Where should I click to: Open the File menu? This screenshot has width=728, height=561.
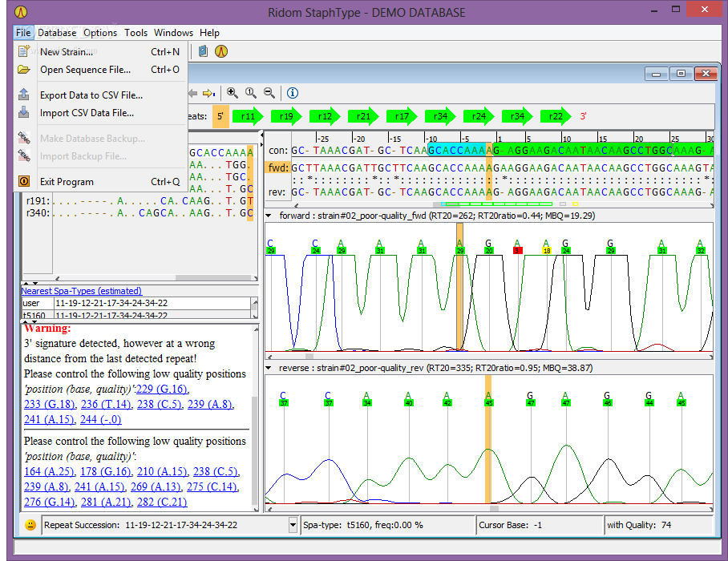[22, 33]
